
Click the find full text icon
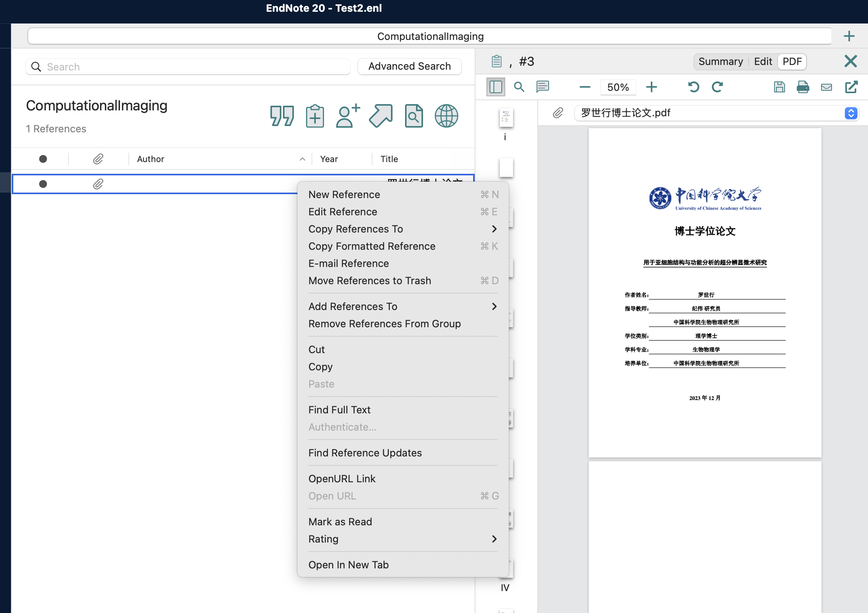click(x=414, y=116)
